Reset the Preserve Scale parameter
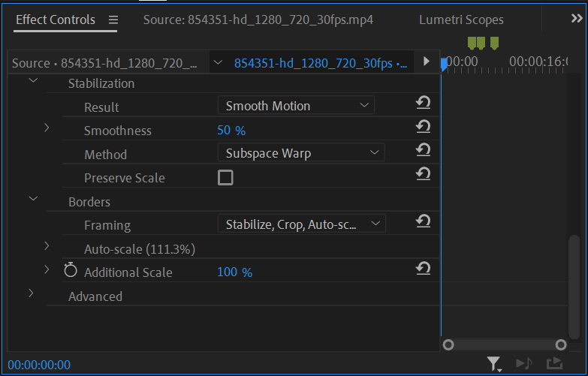 coord(423,174)
